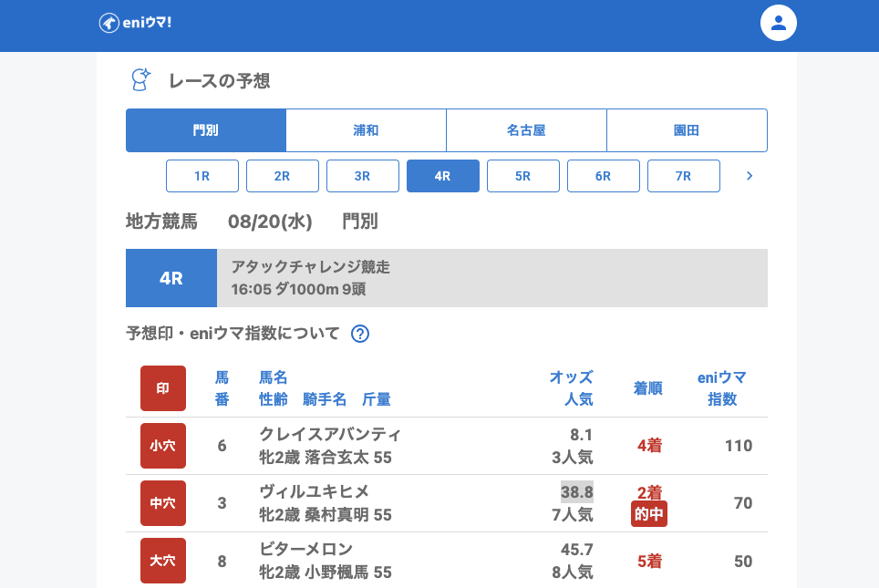
Task: Click the 中穴 mark badge
Action: [x=163, y=503]
